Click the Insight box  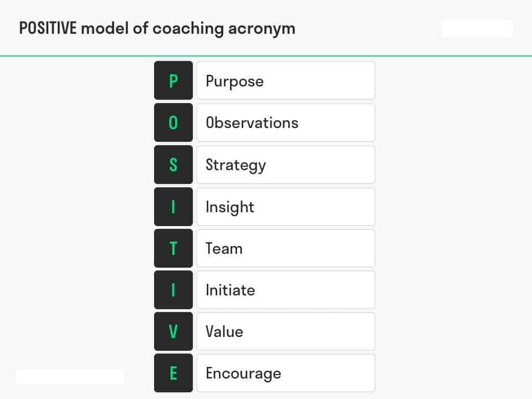tap(286, 207)
